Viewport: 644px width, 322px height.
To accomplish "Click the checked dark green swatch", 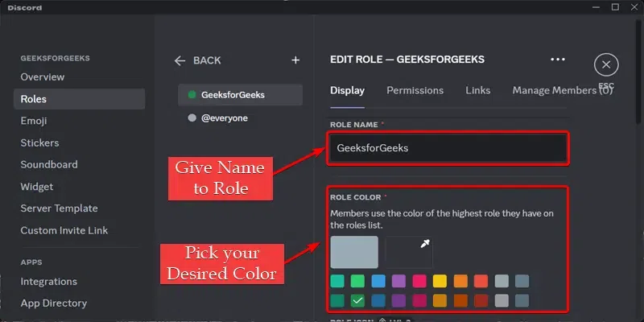I will 357,300.
